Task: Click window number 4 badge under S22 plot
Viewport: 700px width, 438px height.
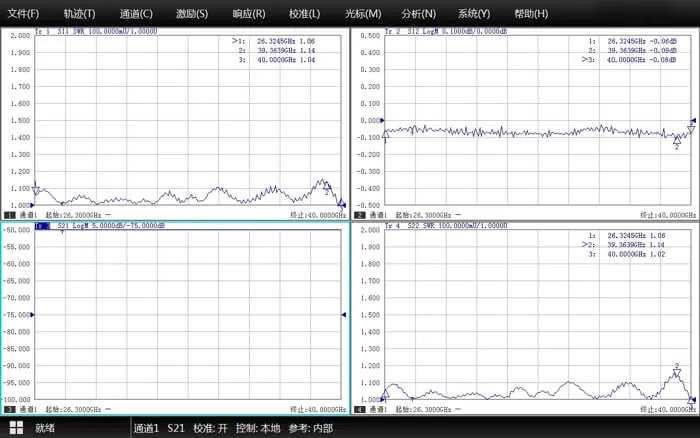Action: pyautogui.click(x=359, y=409)
